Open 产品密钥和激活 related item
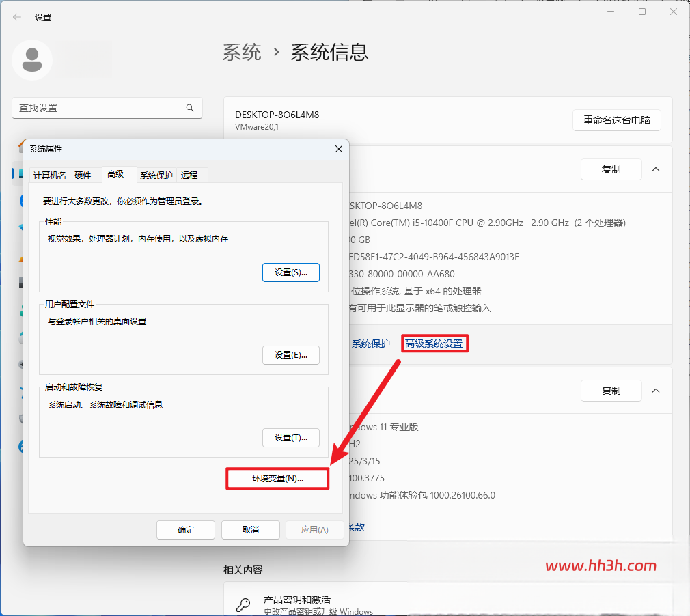Viewport: 690px width, 616px height. [448, 600]
